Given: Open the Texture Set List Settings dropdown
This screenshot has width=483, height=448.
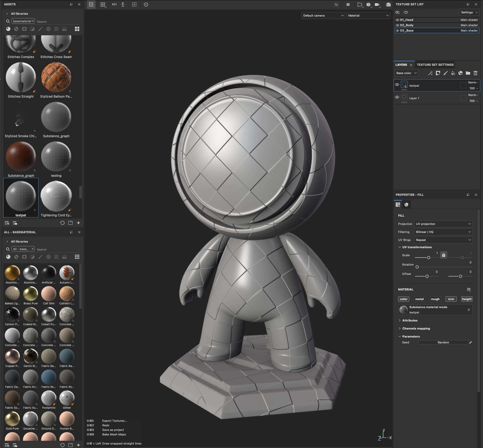Looking at the screenshot, I should click(x=469, y=12).
